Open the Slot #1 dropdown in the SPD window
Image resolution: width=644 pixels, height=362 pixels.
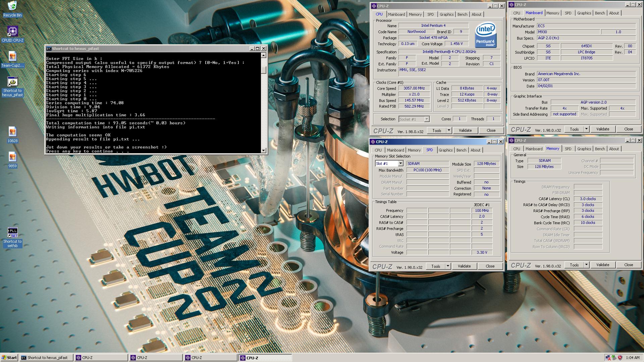coord(400,163)
